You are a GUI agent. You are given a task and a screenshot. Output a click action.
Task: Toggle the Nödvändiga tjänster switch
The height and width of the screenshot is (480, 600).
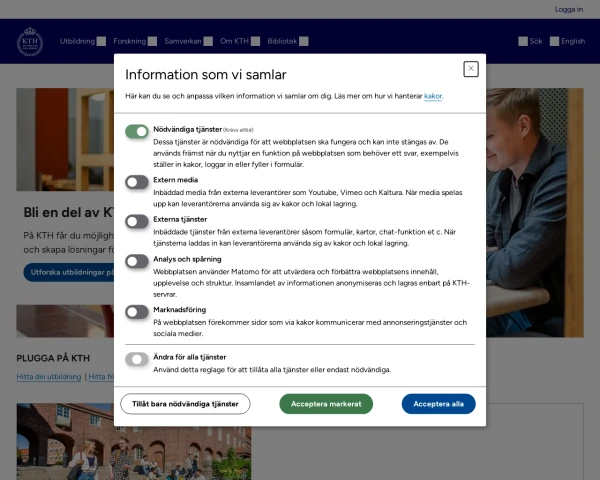point(137,131)
